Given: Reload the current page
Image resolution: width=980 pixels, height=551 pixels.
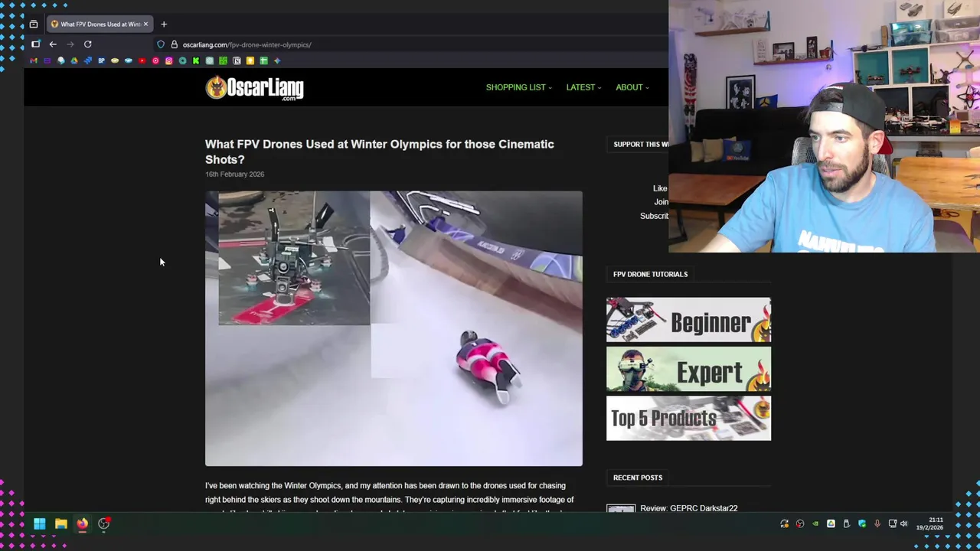Looking at the screenshot, I should 87,44.
